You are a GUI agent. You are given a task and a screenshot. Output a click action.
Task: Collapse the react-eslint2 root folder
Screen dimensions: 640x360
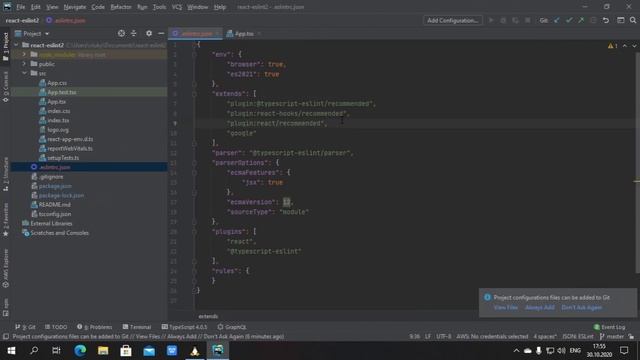[x=16, y=45]
